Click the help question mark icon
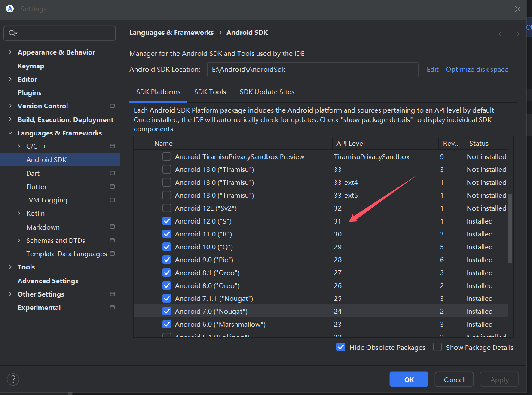Viewport: 532px width, 395px height. point(13,379)
